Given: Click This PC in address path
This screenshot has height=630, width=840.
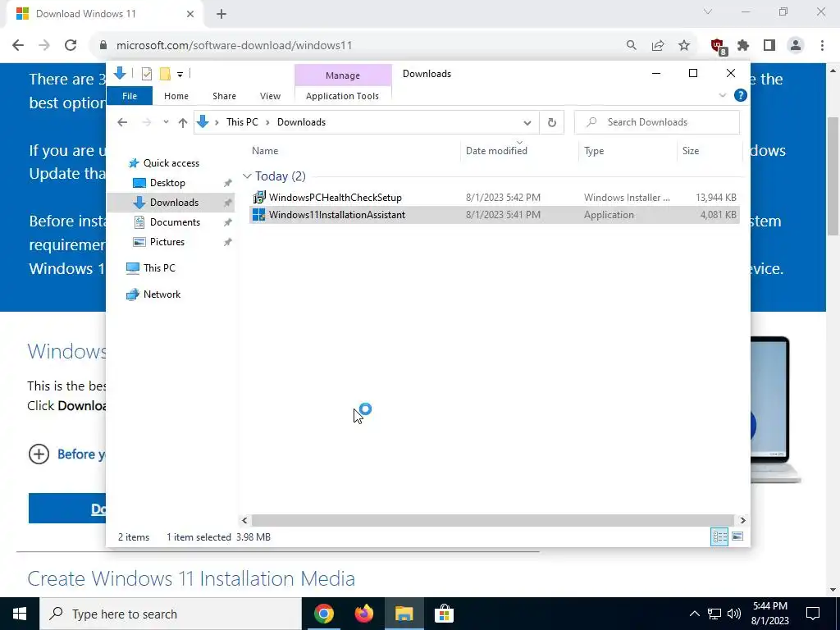Looking at the screenshot, I should point(242,122).
